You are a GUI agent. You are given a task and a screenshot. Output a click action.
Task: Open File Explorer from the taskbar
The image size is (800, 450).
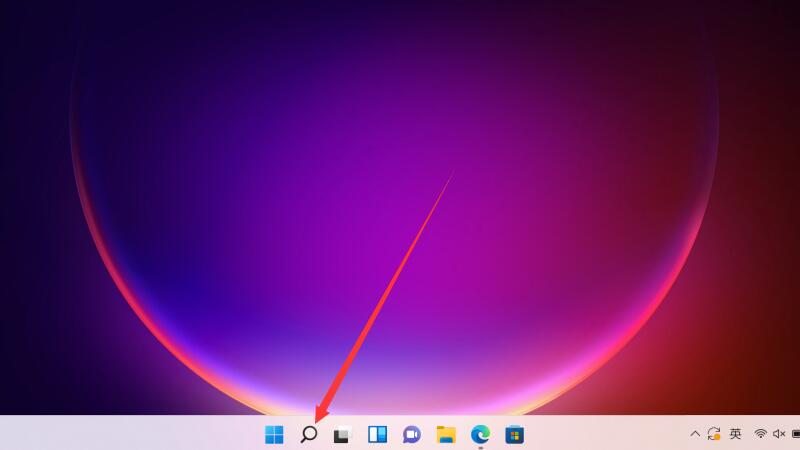tap(446, 434)
